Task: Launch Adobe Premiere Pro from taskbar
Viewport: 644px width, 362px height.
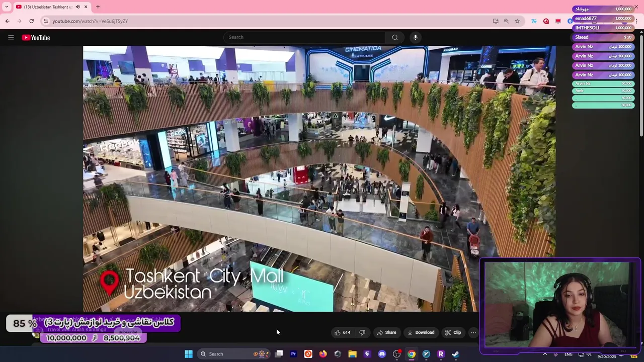Action: pos(293,354)
